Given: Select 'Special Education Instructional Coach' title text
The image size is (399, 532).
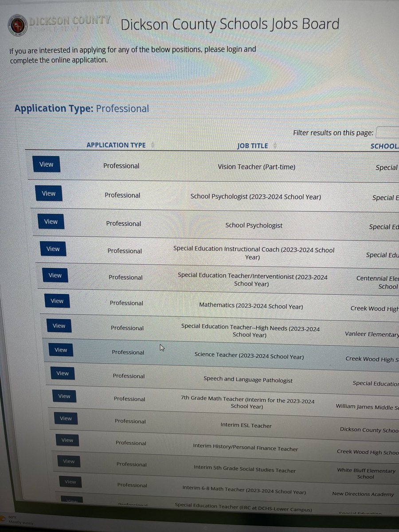Looking at the screenshot, I should (x=254, y=253).
